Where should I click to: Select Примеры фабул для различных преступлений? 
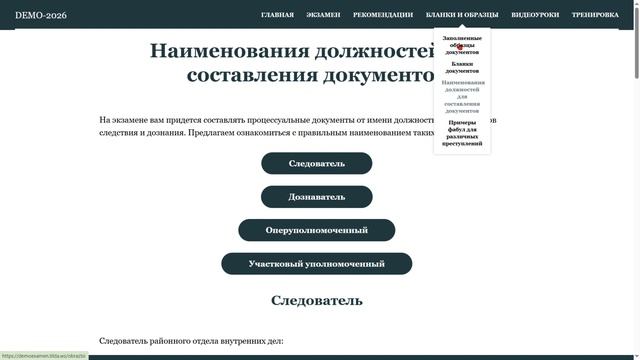coord(462,133)
